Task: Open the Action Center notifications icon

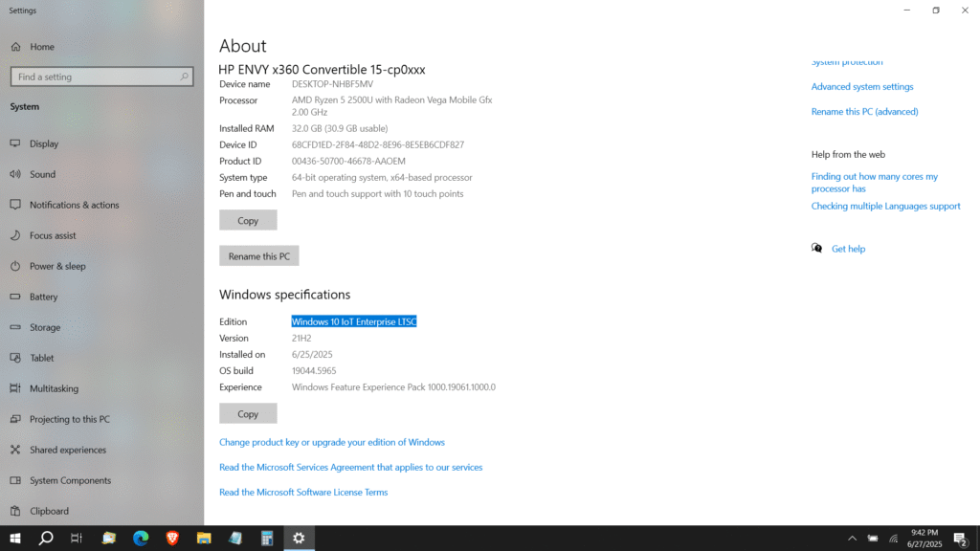Action: [x=961, y=538]
